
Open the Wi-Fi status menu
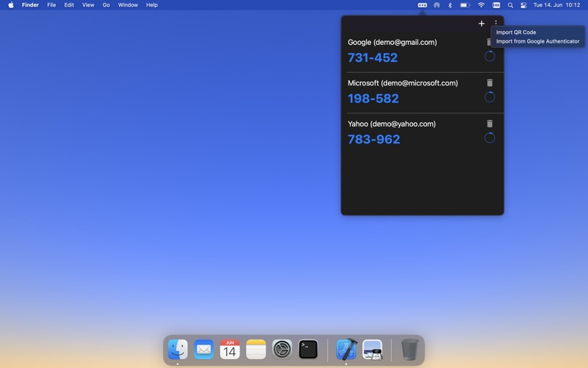pyautogui.click(x=481, y=5)
